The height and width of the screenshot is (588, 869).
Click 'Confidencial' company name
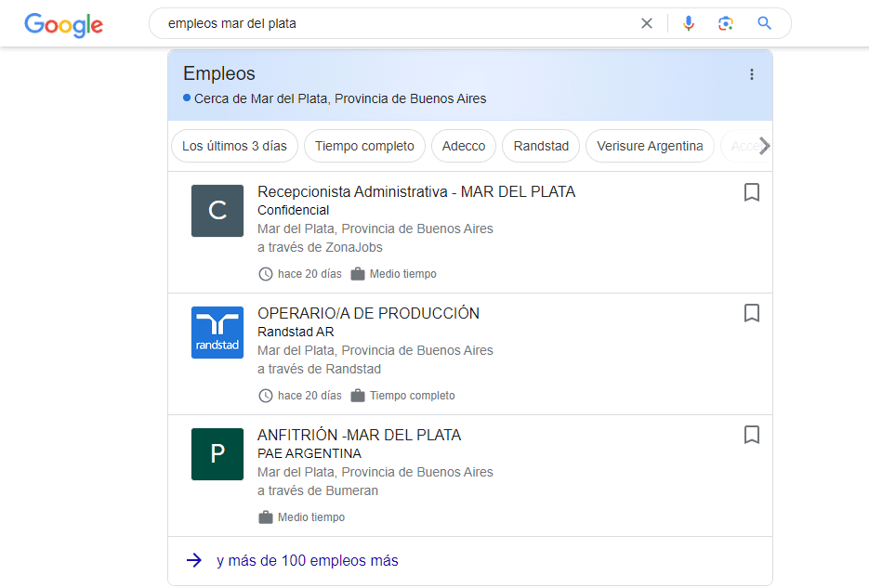293,210
